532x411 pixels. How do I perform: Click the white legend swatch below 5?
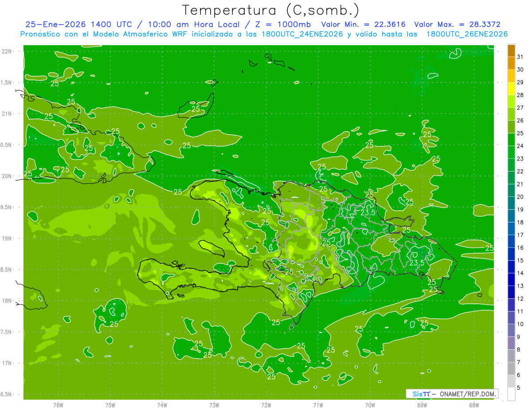tap(511, 394)
